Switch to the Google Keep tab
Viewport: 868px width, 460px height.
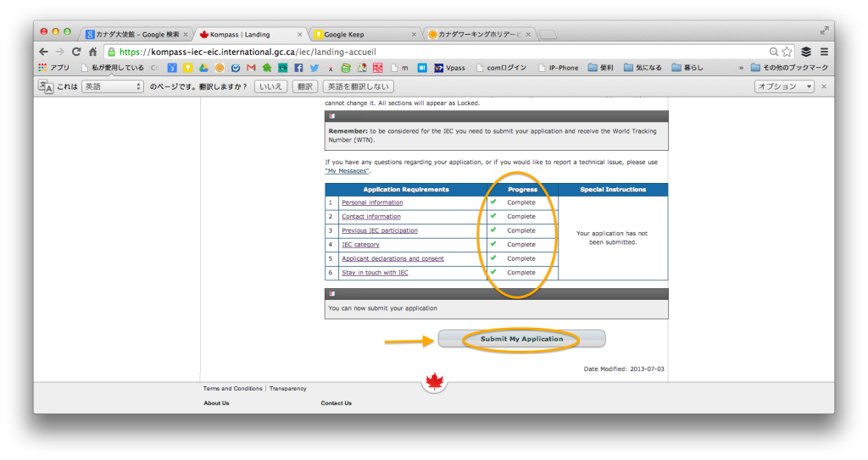point(364,35)
